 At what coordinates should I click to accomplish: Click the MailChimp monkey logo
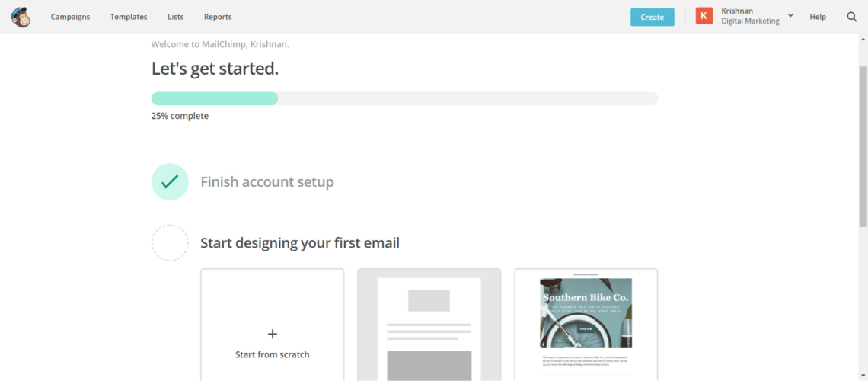point(21,18)
